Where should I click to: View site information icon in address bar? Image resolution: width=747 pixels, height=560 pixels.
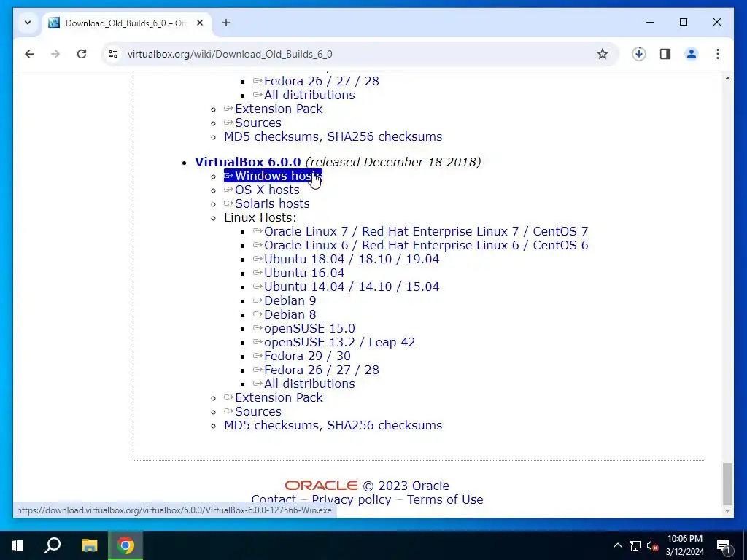coord(113,54)
